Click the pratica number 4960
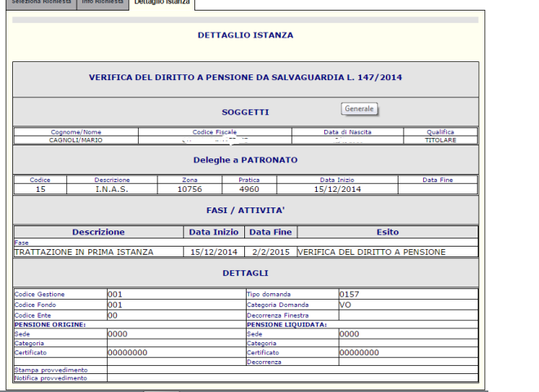The height and width of the screenshot is (392, 539). click(x=248, y=189)
